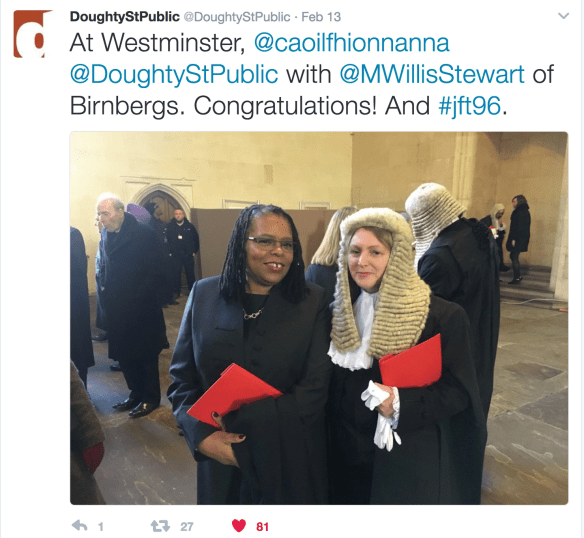Open the Feb 13 timestamp link
The image size is (584, 538).
(x=321, y=17)
